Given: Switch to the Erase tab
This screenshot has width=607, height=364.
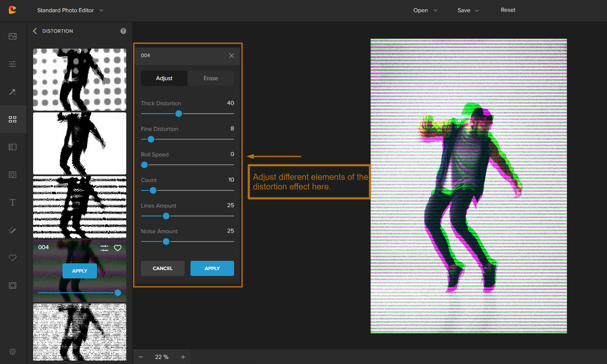Looking at the screenshot, I should pyautogui.click(x=211, y=78).
